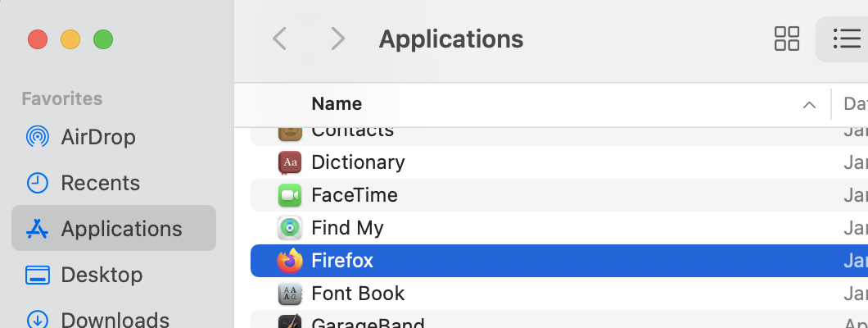Open Downloads in the sidebar
The image size is (868, 328).
114,320
